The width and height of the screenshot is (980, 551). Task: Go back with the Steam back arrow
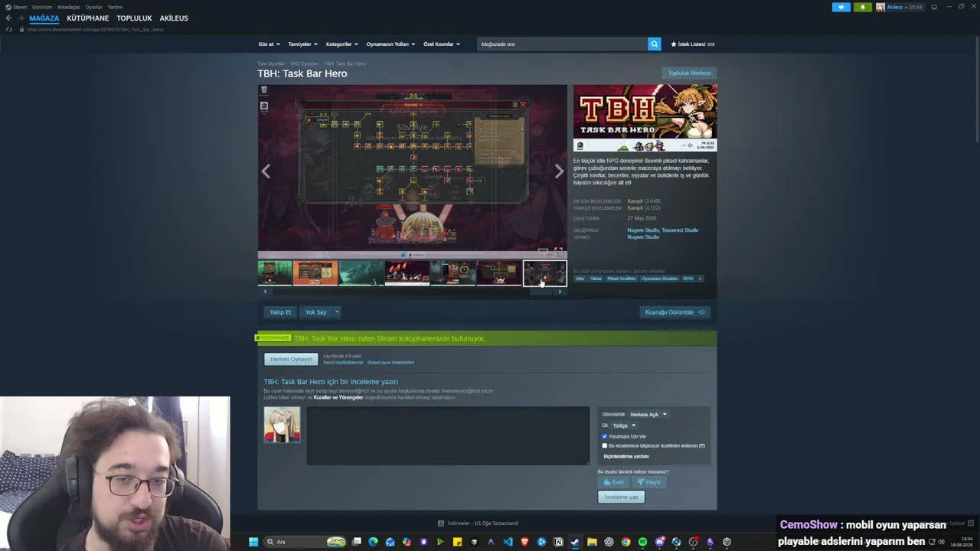(x=8, y=18)
